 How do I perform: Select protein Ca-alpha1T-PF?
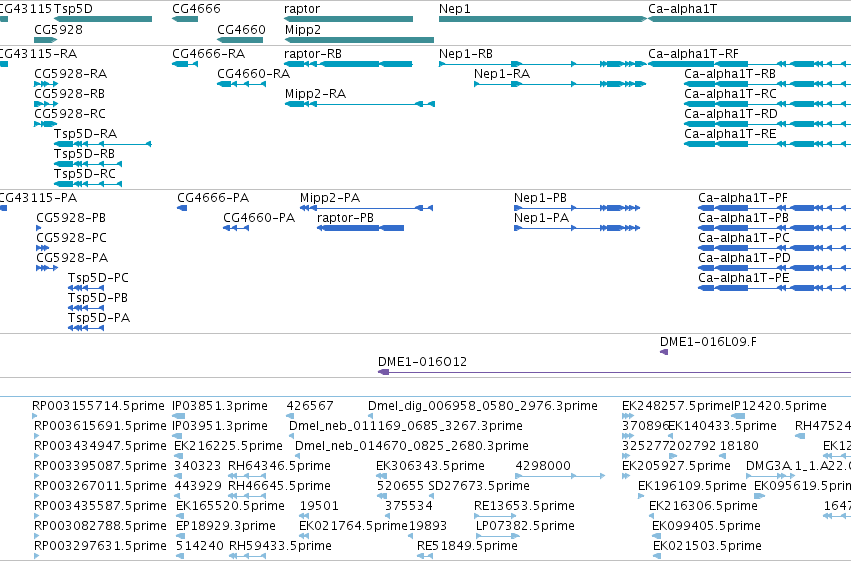[742, 198]
